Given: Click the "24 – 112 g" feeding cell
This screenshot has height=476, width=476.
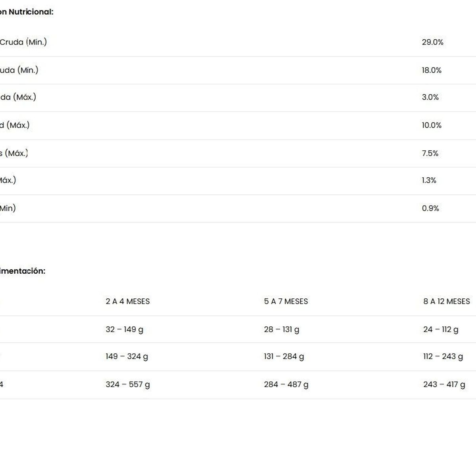Looking at the screenshot, I should coord(441,330).
